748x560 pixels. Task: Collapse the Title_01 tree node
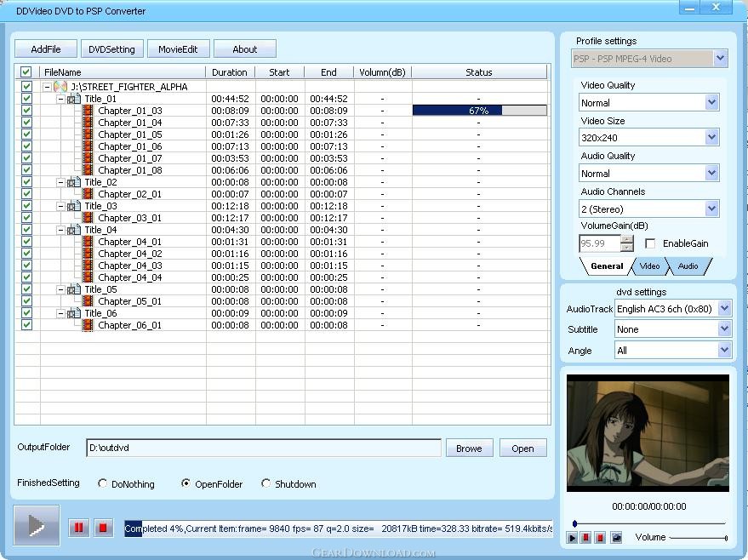[x=60, y=100]
